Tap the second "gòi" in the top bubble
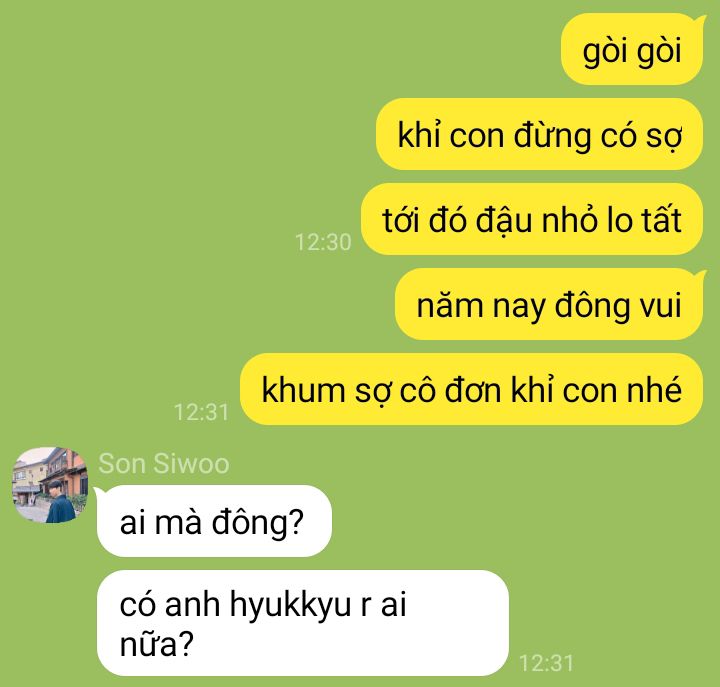Image resolution: width=720 pixels, height=687 pixels. (x=659, y=51)
